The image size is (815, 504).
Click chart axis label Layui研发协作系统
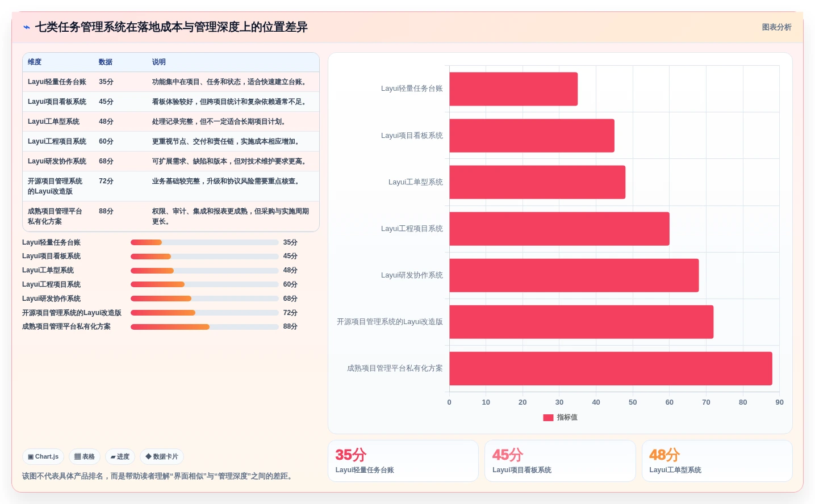[x=412, y=275]
